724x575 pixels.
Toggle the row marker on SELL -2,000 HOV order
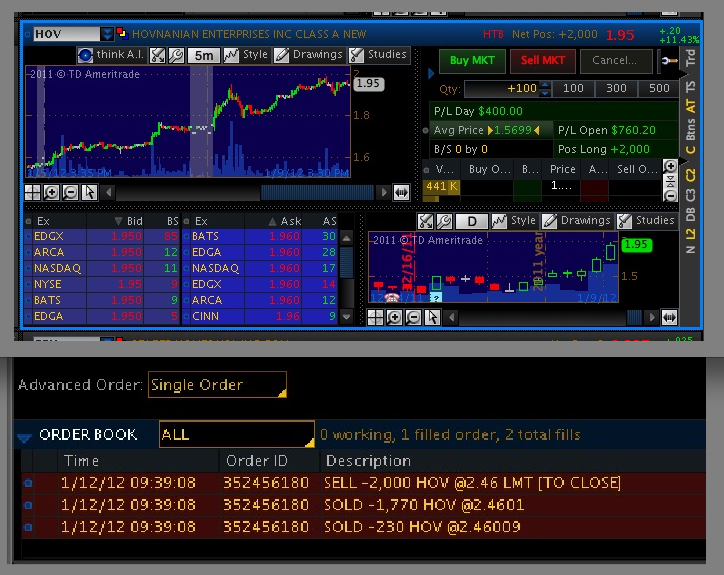point(28,483)
